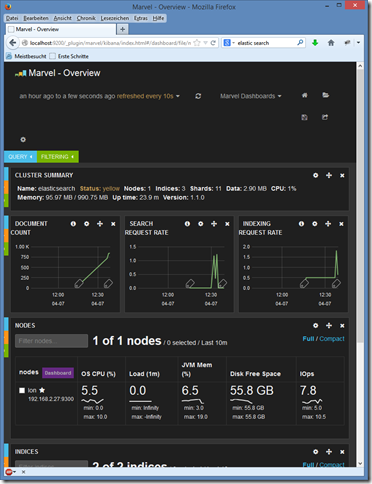Go to Firefox home page icon
This screenshot has height=484, width=372.
tap(331, 43)
